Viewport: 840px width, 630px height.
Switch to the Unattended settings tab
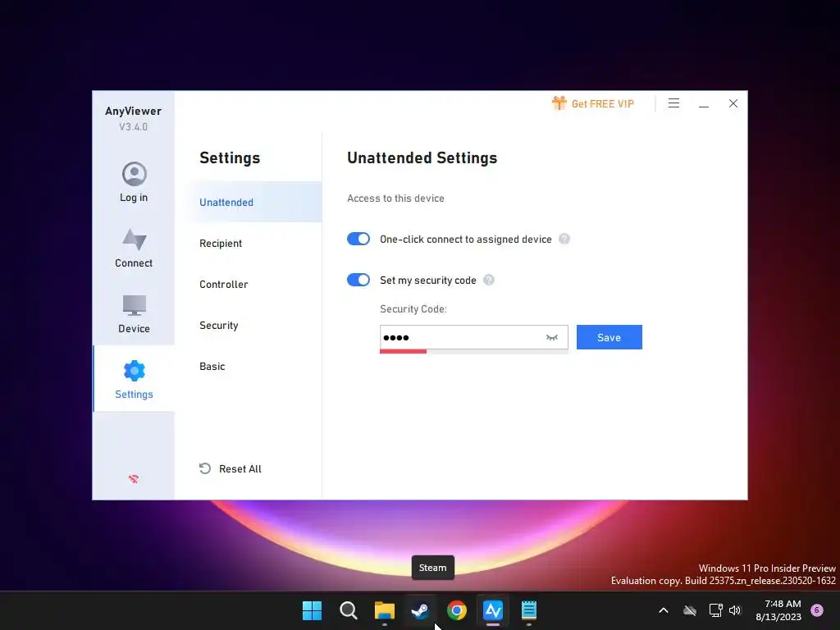tap(254, 203)
